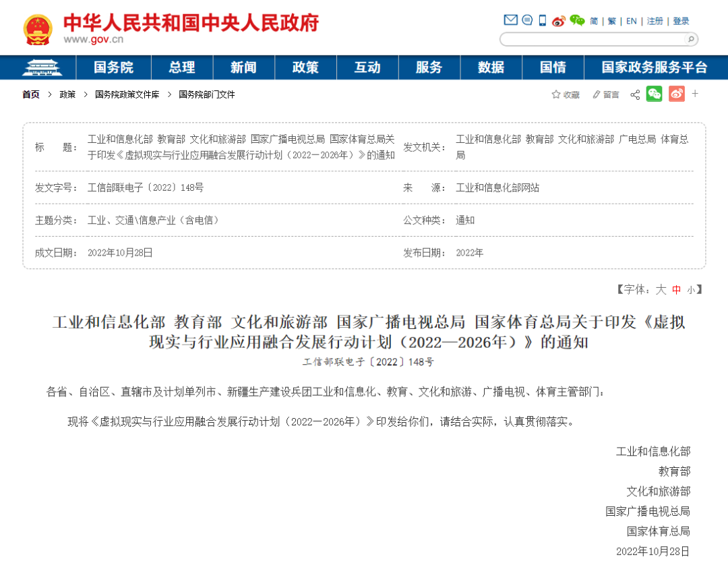Select document number 工信部联电子〔2022〕148号 in table
This screenshot has width=728, height=563.
146,187
